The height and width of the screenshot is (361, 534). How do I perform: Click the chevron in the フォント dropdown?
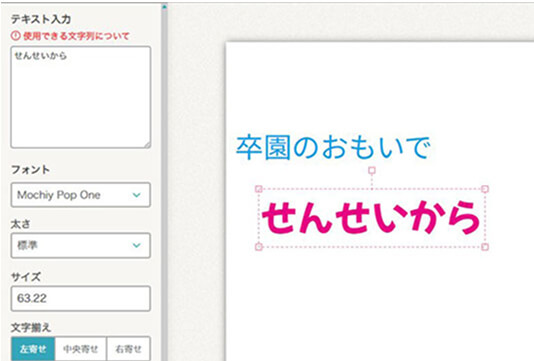[137, 195]
